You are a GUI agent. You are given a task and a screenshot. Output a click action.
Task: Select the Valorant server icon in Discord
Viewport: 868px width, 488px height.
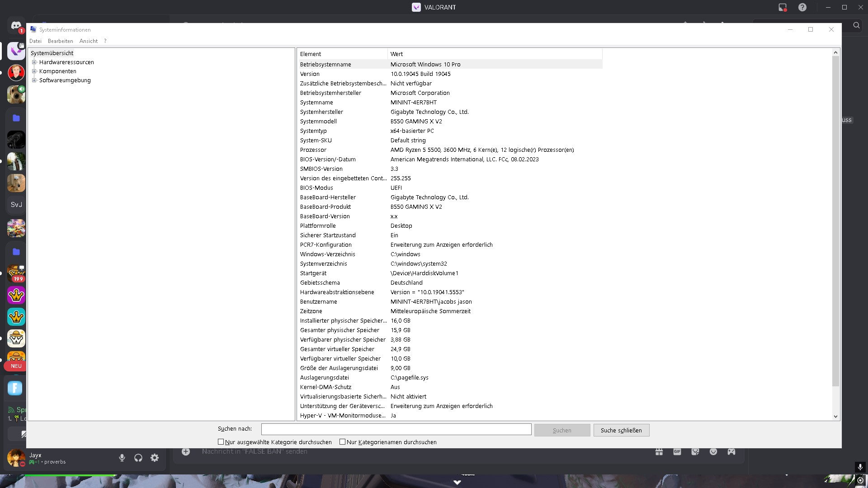click(16, 51)
